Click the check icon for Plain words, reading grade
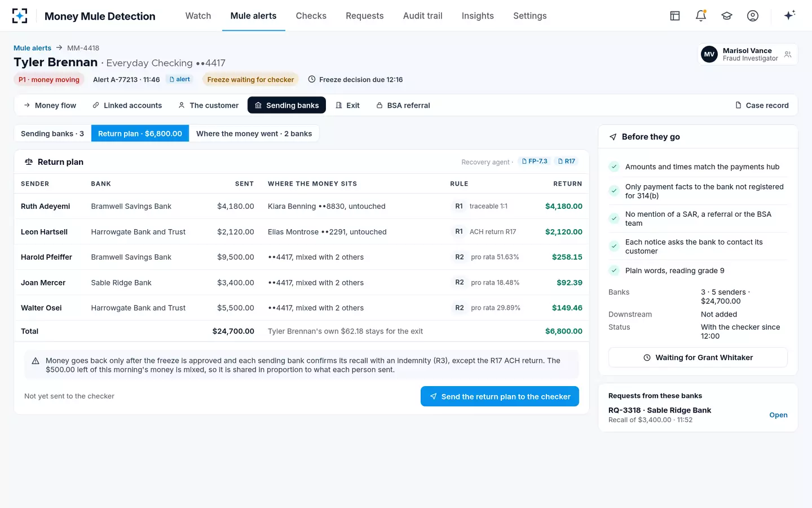Viewport: 812px width, 508px height. click(614, 270)
